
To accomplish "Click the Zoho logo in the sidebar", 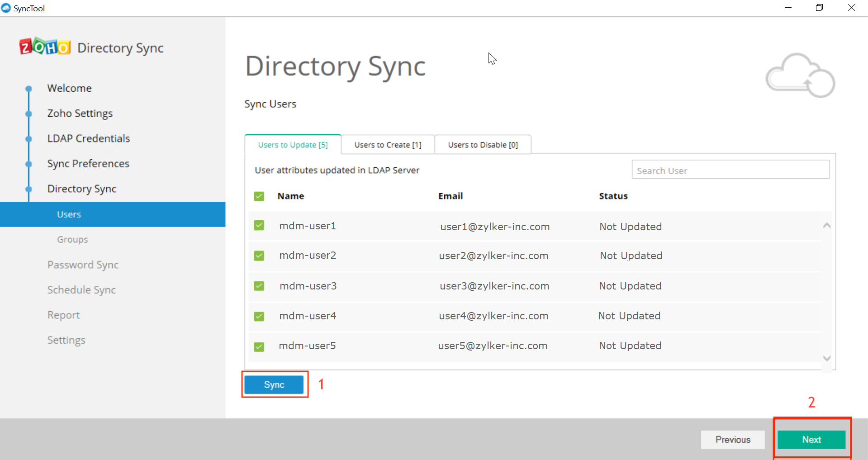I will click(45, 47).
